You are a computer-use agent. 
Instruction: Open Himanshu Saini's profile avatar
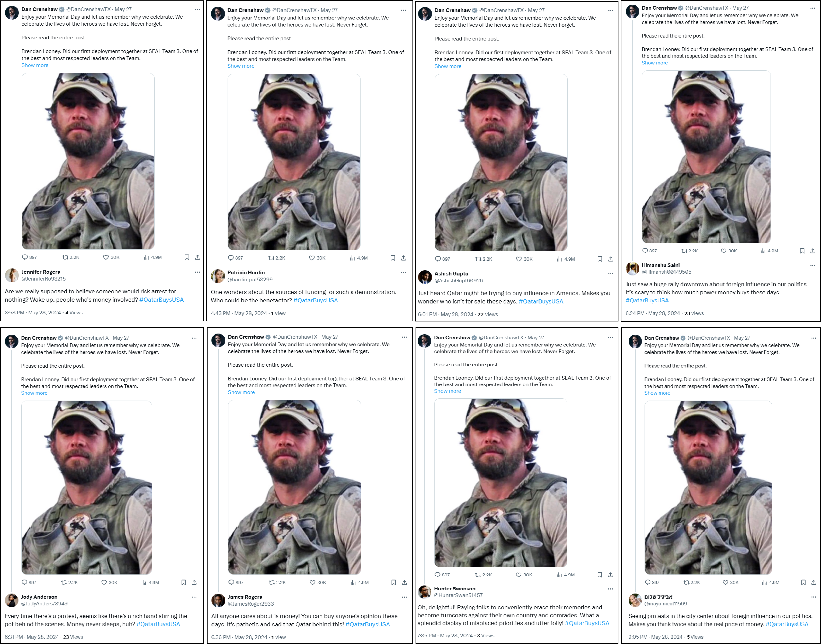tap(632, 268)
